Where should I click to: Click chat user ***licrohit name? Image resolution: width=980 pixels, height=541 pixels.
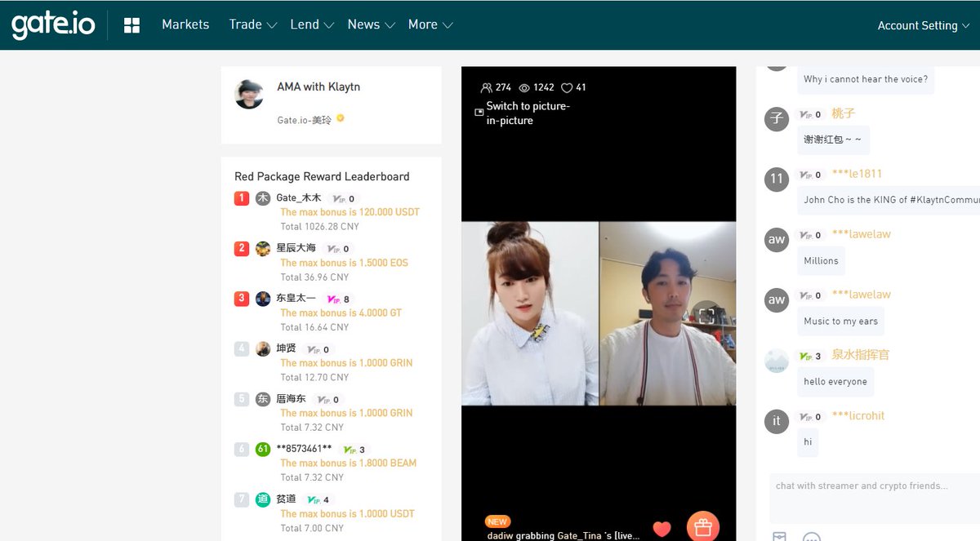tap(858, 415)
